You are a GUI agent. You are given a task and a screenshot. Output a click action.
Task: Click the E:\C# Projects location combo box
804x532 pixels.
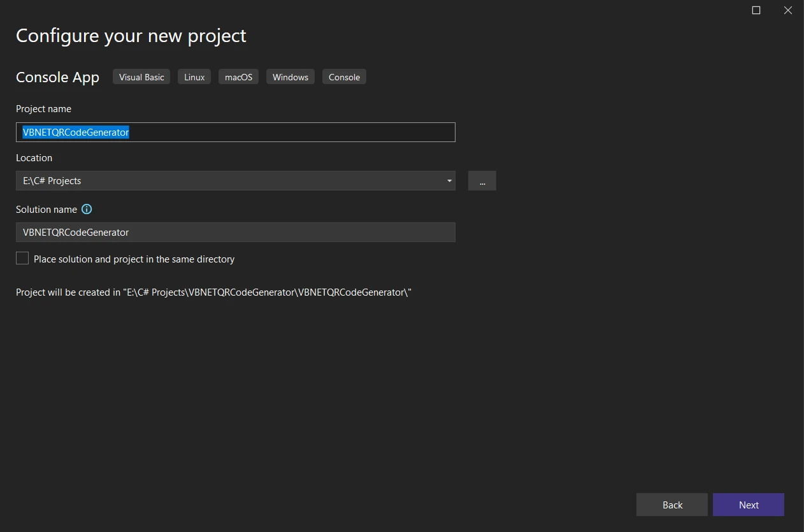[229, 181]
